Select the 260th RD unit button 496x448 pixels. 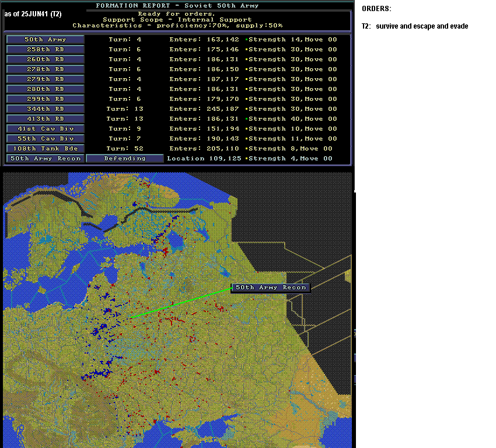pos(46,60)
